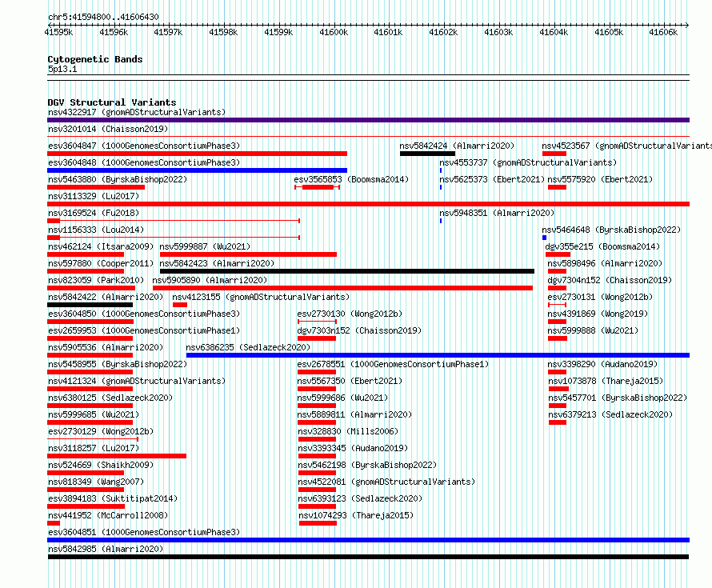
Task: Select nsv3398290 (Audano2019) label
Action: (x=602, y=364)
